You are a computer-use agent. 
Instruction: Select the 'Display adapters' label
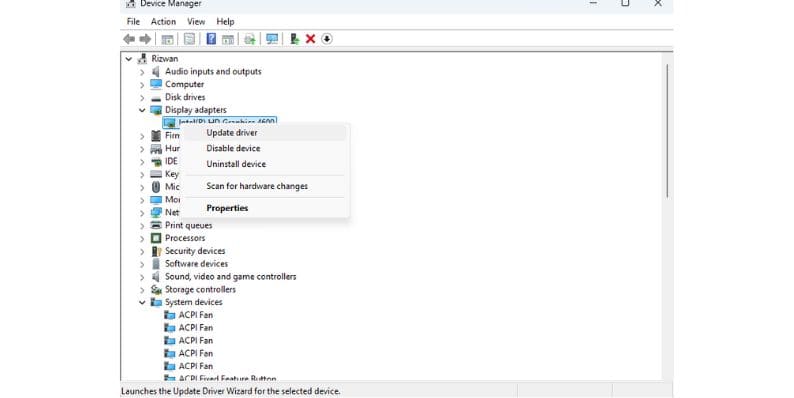[195, 110]
